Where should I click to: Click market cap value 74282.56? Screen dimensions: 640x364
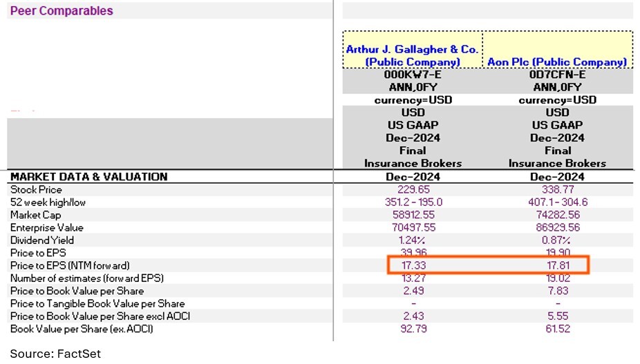(x=558, y=215)
